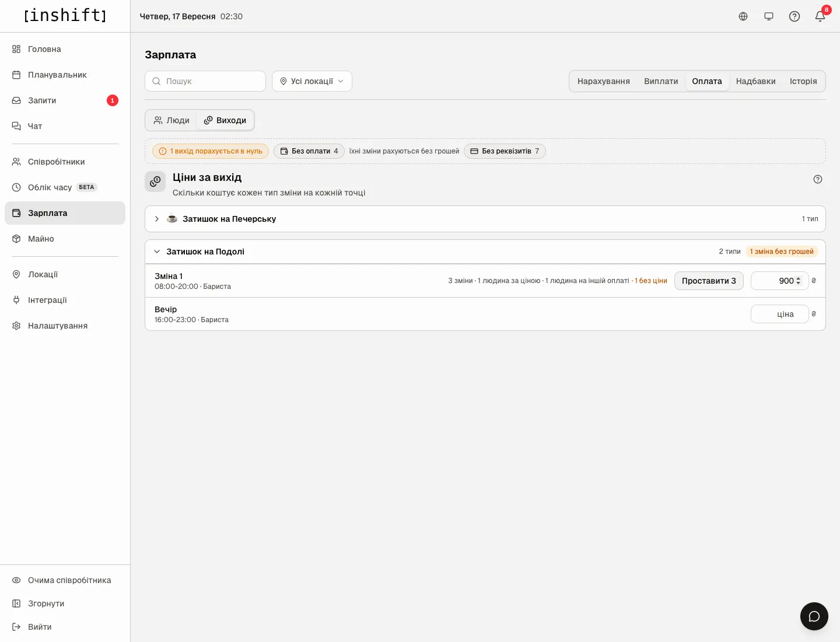
Task: Click the 1 зміна без грошей badge
Action: [x=782, y=252]
